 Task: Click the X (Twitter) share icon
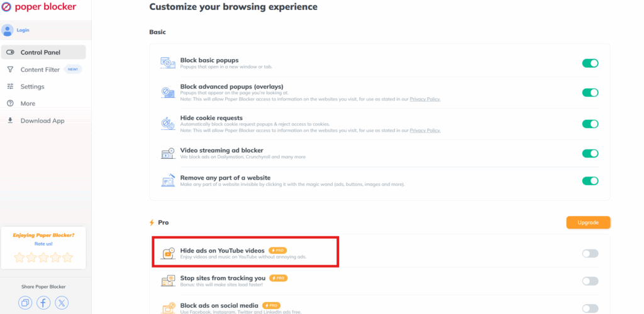tap(62, 303)
